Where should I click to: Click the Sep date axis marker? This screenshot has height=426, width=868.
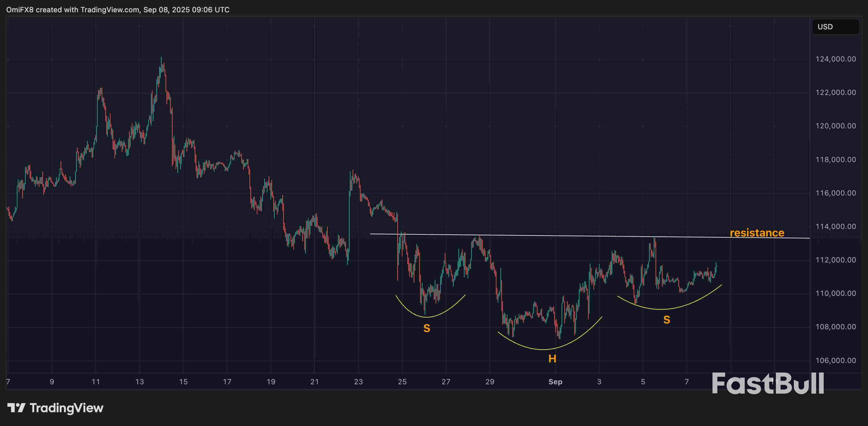coord(555,382)
